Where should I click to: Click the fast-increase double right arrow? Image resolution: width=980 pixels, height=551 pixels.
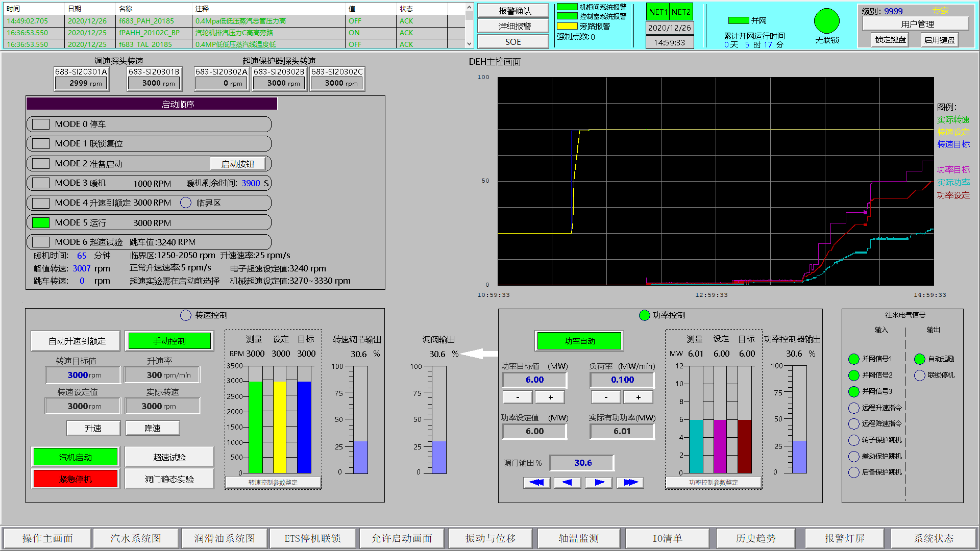click(x=630, y=482)
